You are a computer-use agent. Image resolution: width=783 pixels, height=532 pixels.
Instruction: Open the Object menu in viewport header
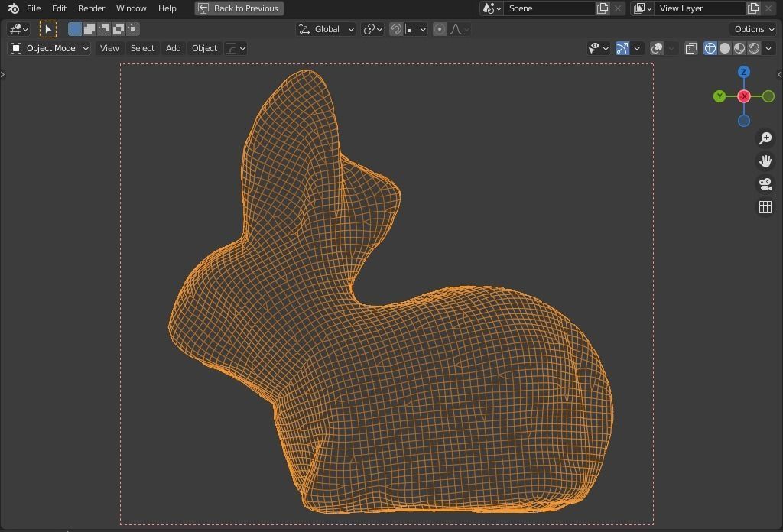(x=204, y=48)
